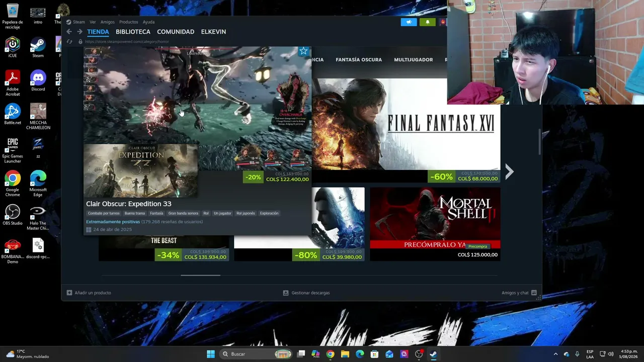The height and width of the screenshot is (362, 644).
Task: Click the Gran banda sonora tag
Action: (x=183, y=213)
